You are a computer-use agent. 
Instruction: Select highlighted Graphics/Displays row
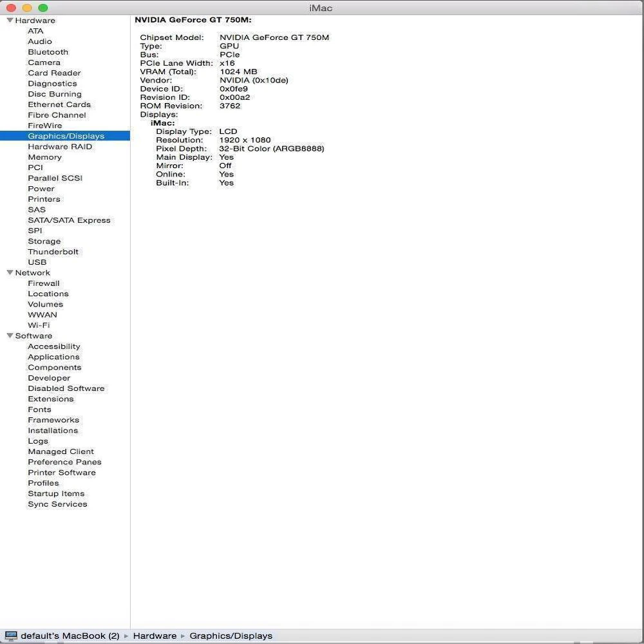click(x=65, y=136)
